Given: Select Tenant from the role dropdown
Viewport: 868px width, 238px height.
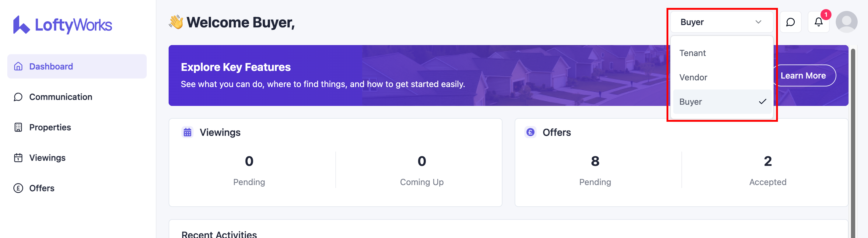Looking at the screenshot, I should tap(692, 53).
